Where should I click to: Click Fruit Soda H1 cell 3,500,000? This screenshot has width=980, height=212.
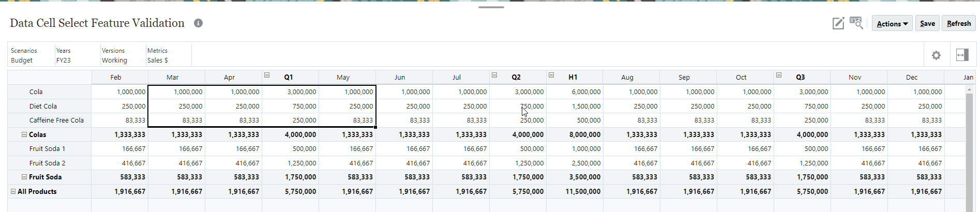point(575,177)
